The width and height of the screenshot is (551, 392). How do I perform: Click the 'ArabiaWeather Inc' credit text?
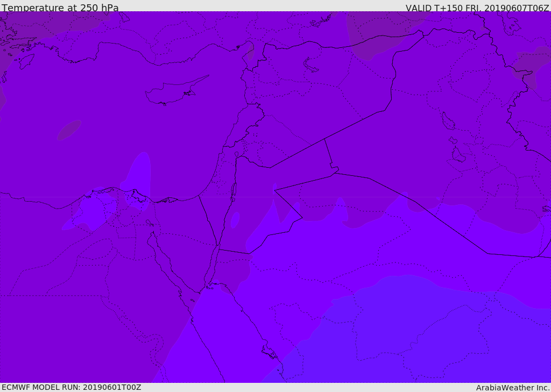(513, 388)
